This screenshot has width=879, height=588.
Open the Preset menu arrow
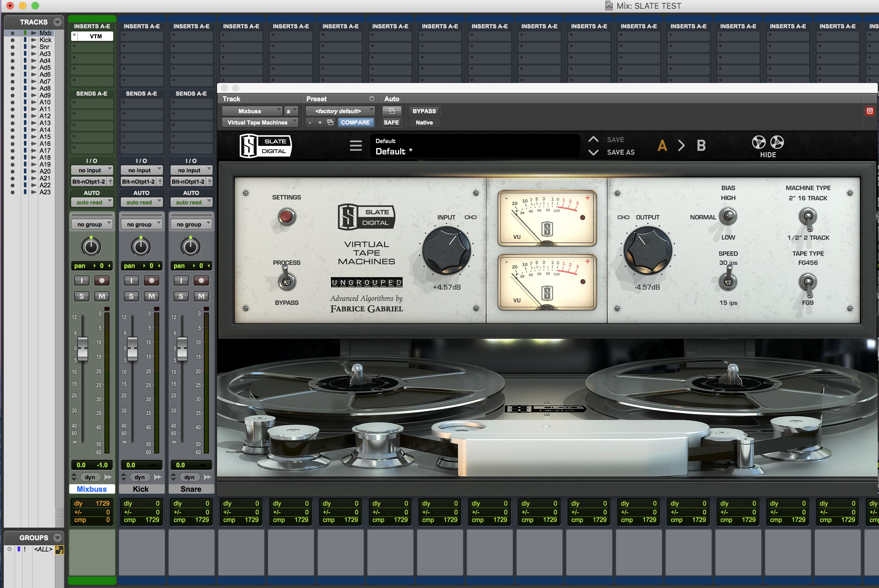tap(372, 99)
